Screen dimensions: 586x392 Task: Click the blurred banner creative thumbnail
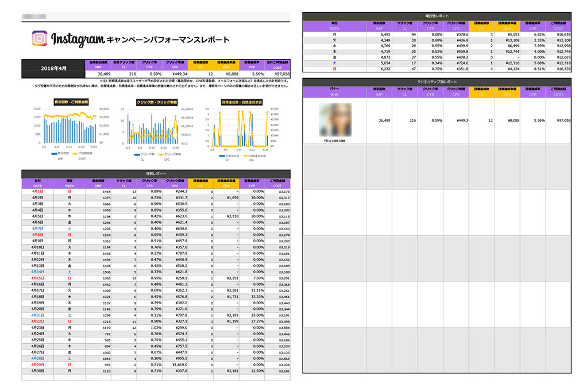(334, 119)
